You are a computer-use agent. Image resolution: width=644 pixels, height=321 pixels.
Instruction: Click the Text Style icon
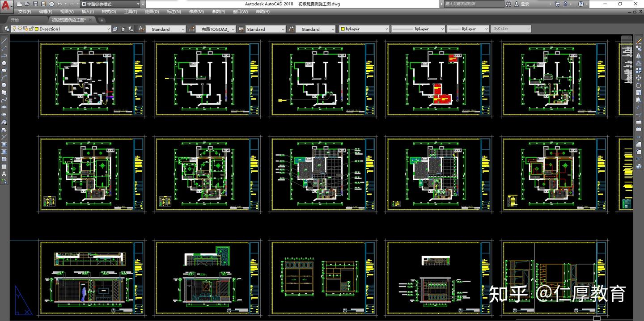pos(141,29)
